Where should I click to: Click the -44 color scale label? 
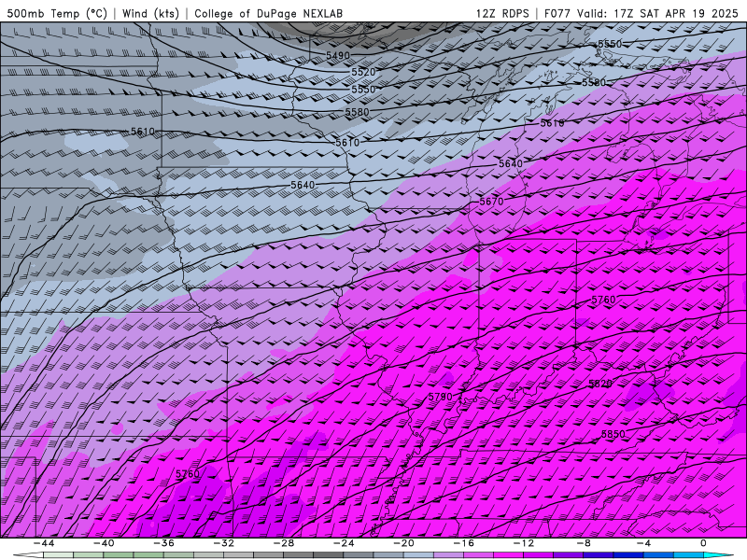point(44,543)
